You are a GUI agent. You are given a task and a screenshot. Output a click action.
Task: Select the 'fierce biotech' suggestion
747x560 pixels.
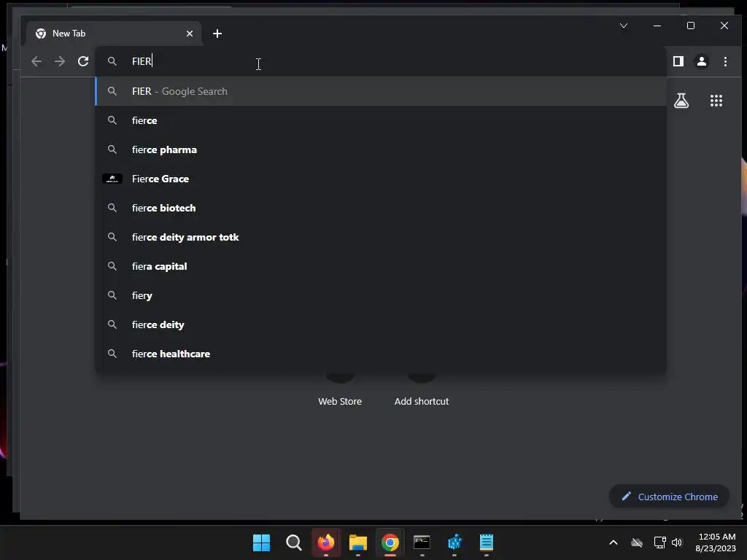point(381,208)
